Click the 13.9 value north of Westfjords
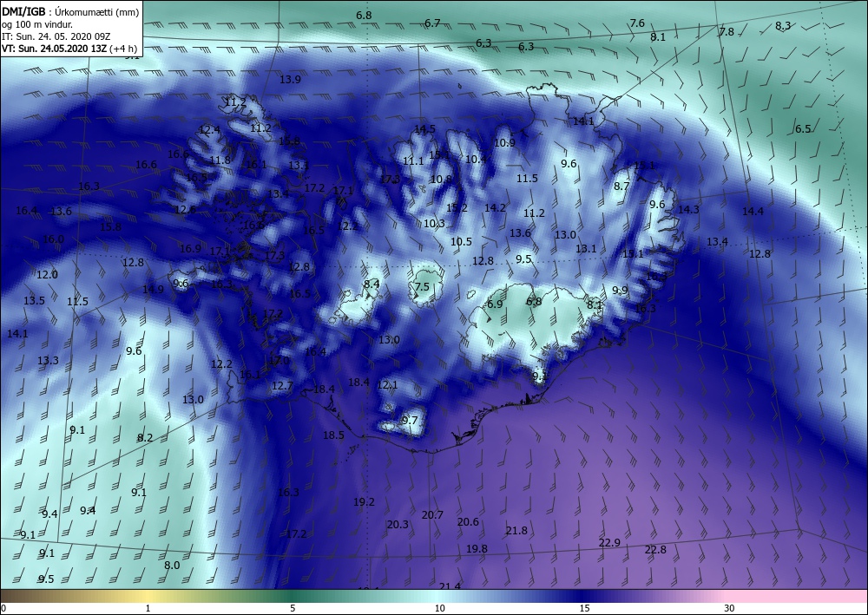The width and height of the screenshot is (868, 615). [x=290, y=80]
